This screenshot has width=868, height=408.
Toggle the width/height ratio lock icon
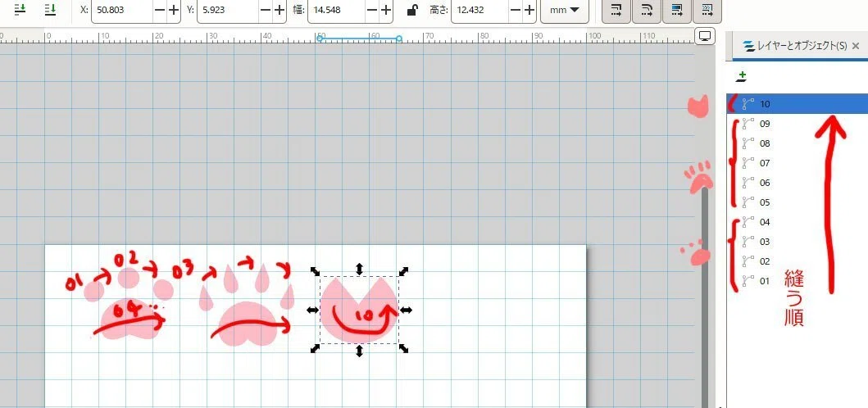tap(411, 10)
